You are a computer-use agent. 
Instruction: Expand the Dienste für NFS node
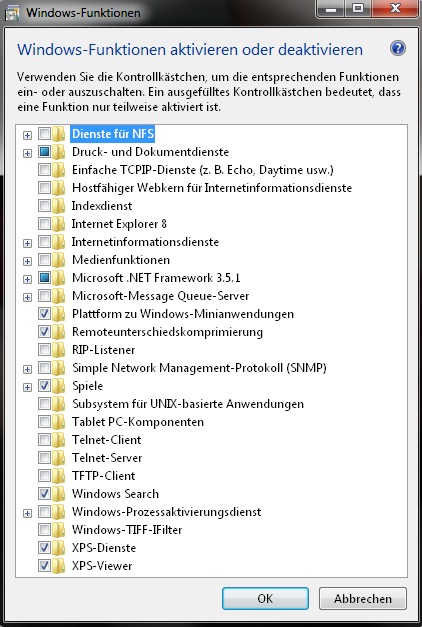point(27,136)
